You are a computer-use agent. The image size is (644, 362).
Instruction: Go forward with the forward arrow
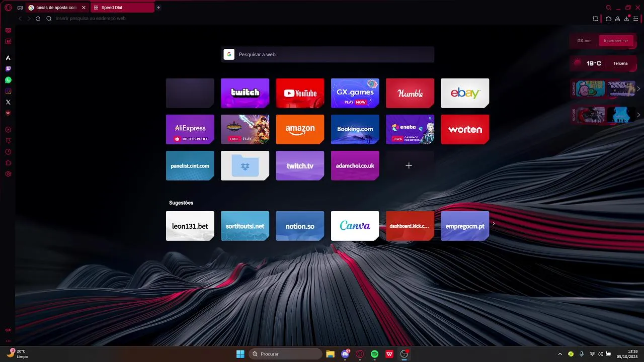pyautogui.click(x=29, y=19)
